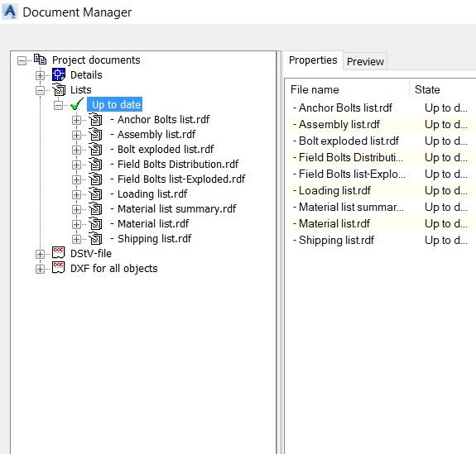Select Project documents in the tree
This screenshot has width=476, height=454.
96,60
